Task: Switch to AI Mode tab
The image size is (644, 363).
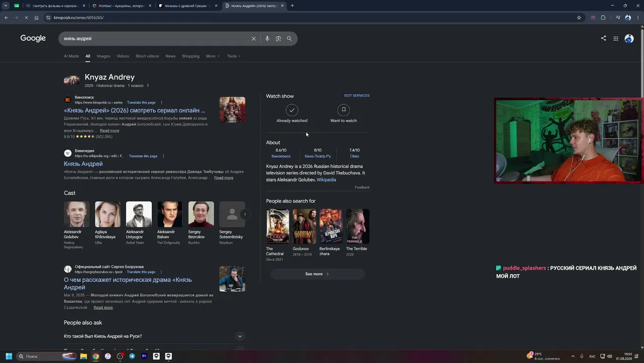Action: coord(71,56)
